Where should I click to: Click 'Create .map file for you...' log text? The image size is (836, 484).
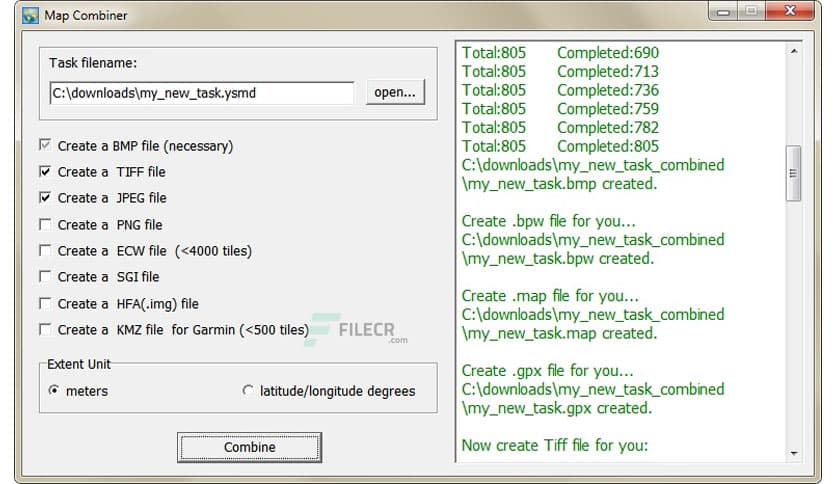[550, 295]
